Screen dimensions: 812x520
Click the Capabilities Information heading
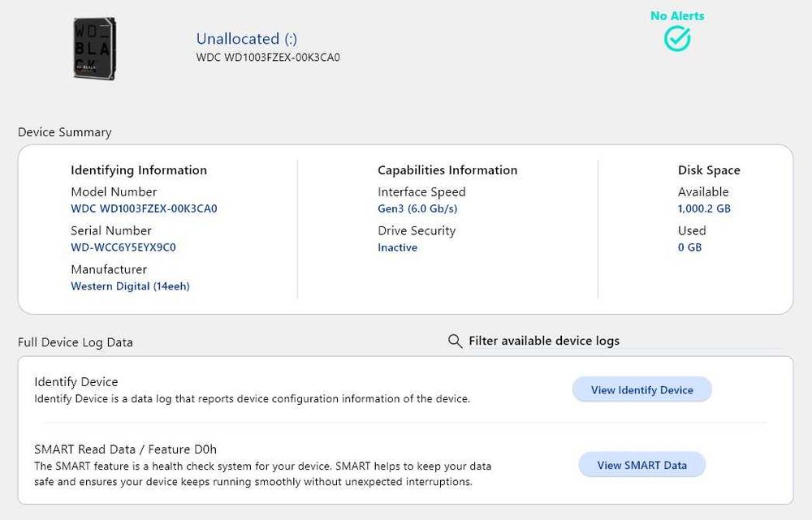[447, 170]
